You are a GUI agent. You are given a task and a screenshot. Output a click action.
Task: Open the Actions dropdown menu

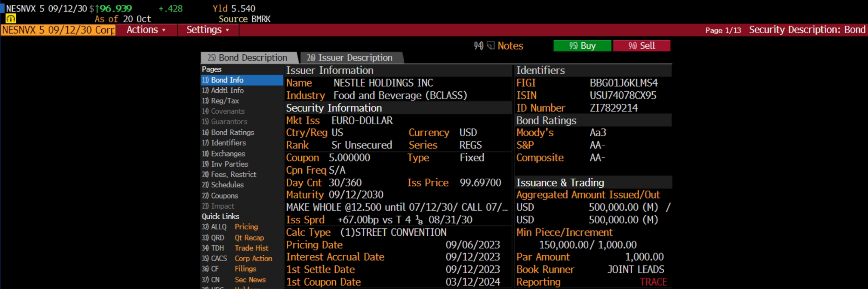(x=146, y=30)
